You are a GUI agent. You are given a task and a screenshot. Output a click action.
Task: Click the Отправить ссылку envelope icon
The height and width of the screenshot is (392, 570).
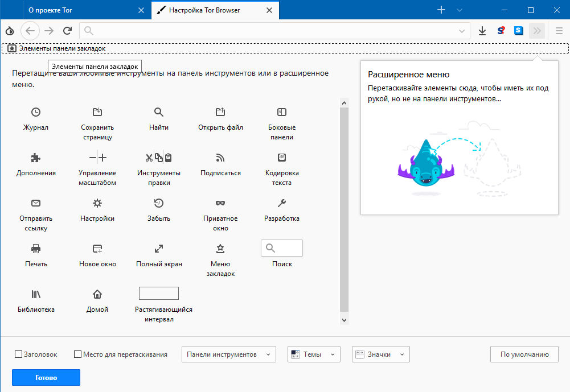click(x=36, y=203)
